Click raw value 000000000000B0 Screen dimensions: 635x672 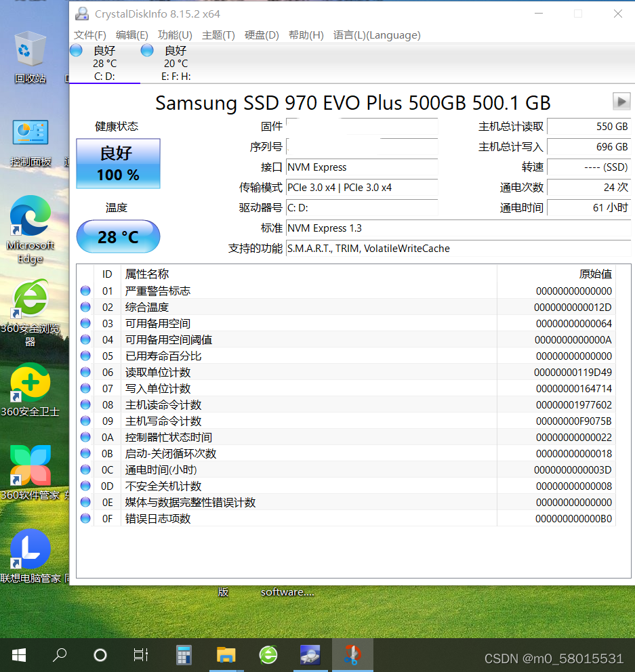coord(574,519)
